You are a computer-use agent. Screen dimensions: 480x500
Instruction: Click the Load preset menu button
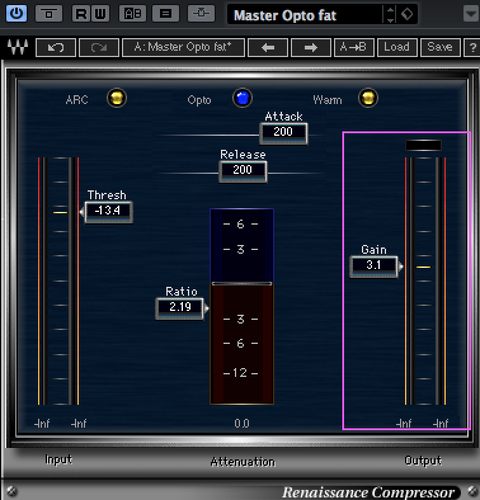coord(397,48)
